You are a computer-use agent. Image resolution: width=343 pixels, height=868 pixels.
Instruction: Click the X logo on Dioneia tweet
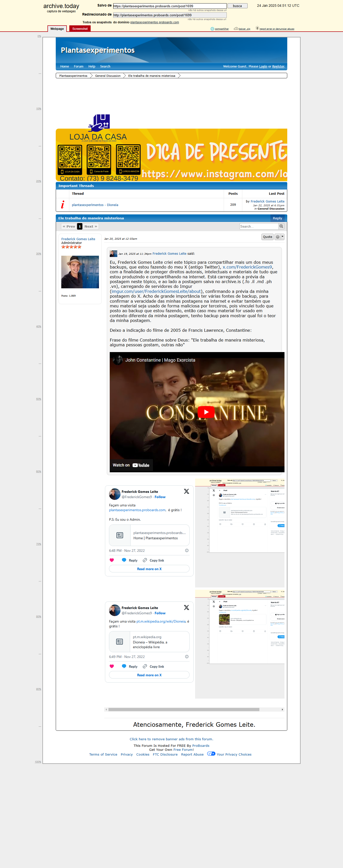(x=187, y=608)
